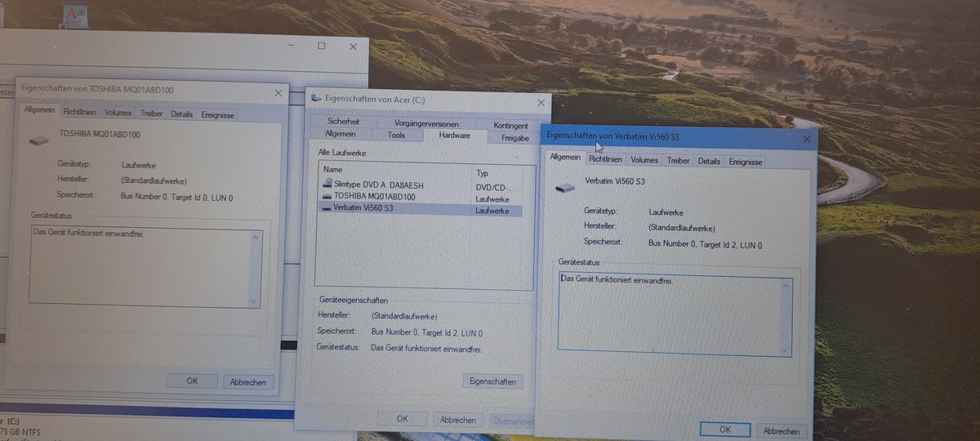Open Richtlinien tab in TOSHIBA properties
Viewport: 980px width, 441px height.
click(x=79, y=112)
